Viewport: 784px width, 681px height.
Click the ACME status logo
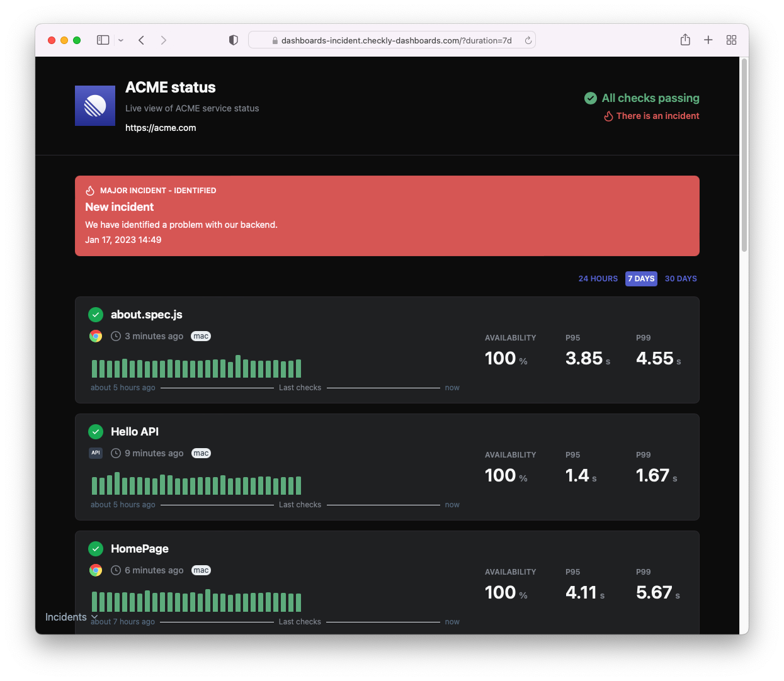click(95, 105)
